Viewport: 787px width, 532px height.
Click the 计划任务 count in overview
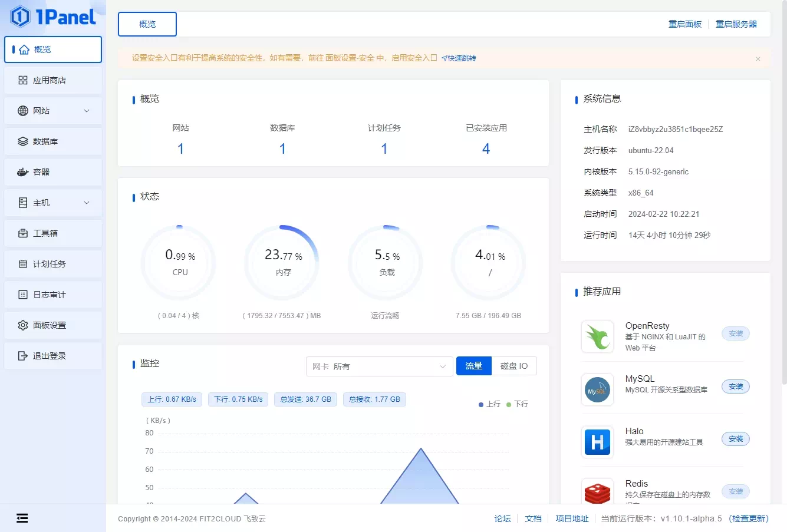coord(384,149)
